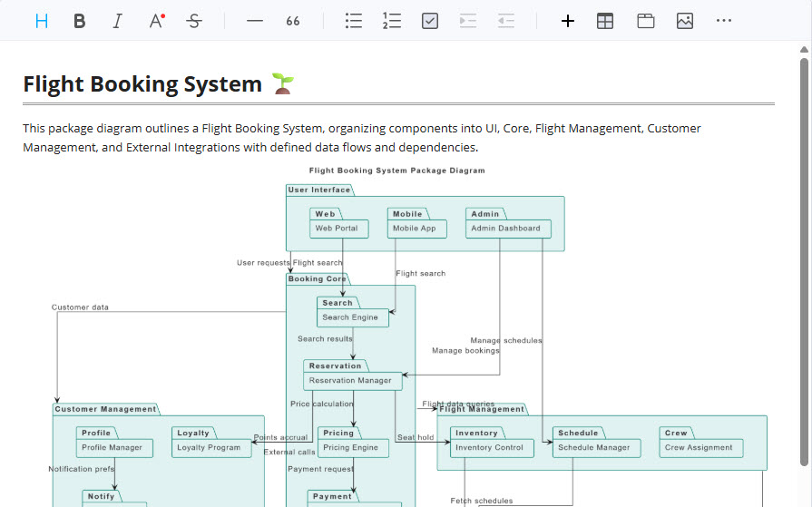812x507 pixels.
Task: Click the paragraph starting 'This package diagram outlines'
Action: 361,138
